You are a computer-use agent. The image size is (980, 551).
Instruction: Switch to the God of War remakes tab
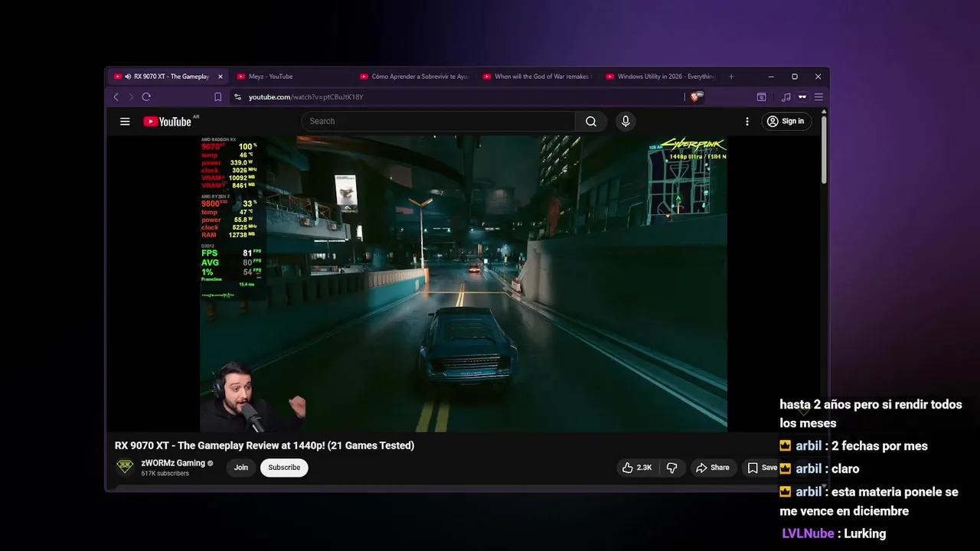click(536, 77)
